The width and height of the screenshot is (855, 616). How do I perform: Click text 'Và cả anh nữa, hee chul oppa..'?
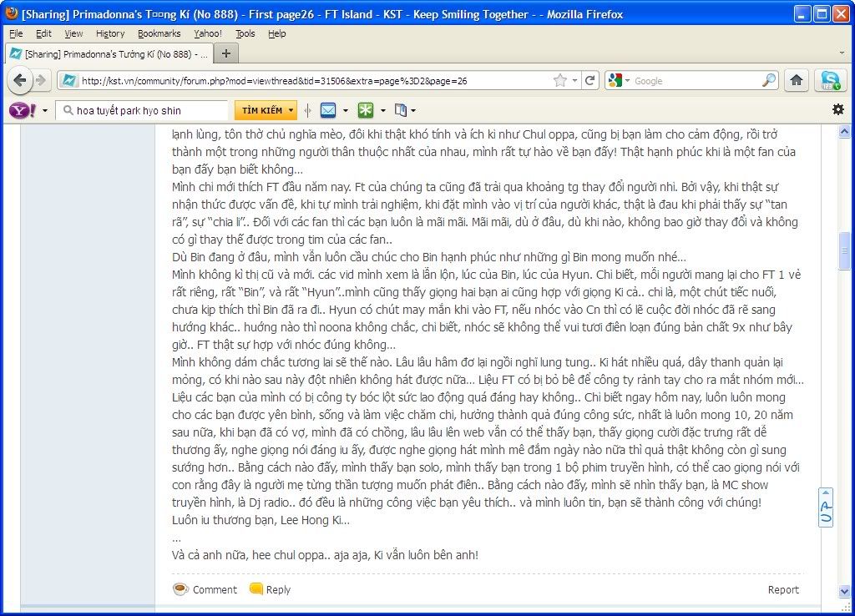tap(251, 555)
